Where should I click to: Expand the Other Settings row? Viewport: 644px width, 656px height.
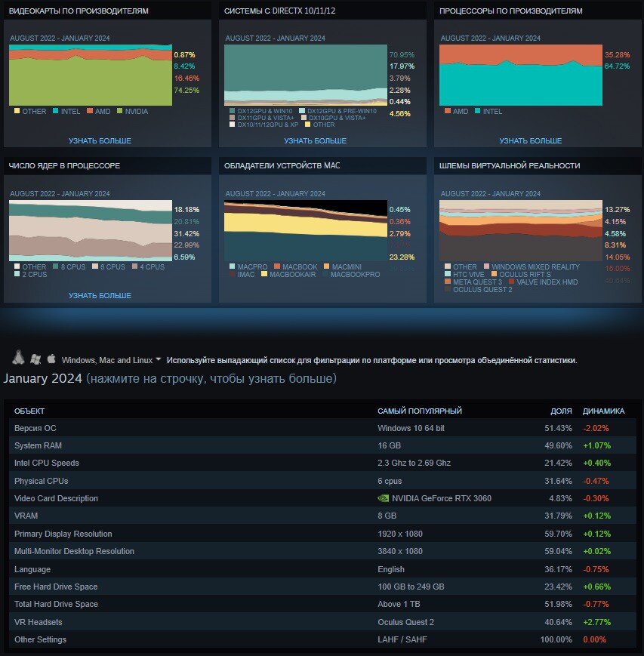[x=322, y=639]
